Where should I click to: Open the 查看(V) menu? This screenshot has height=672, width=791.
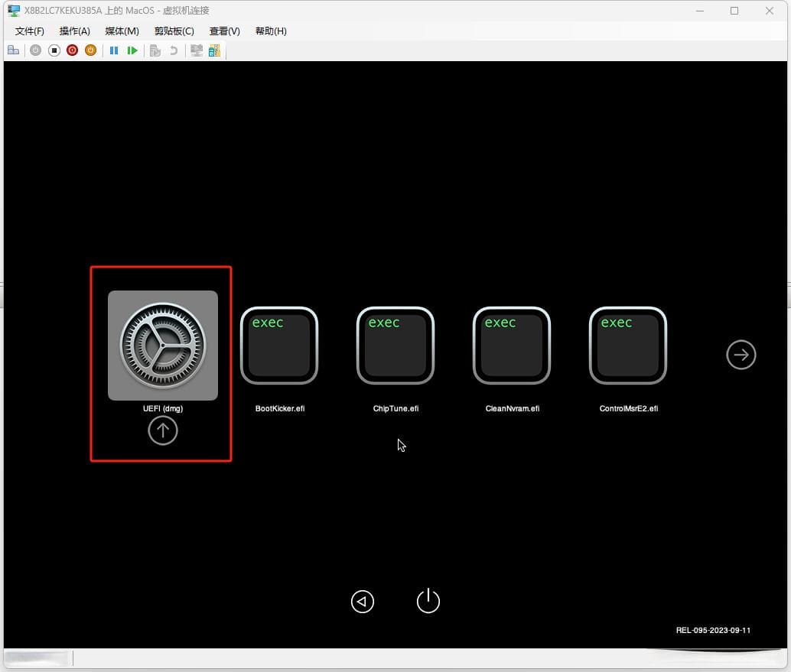224,31
